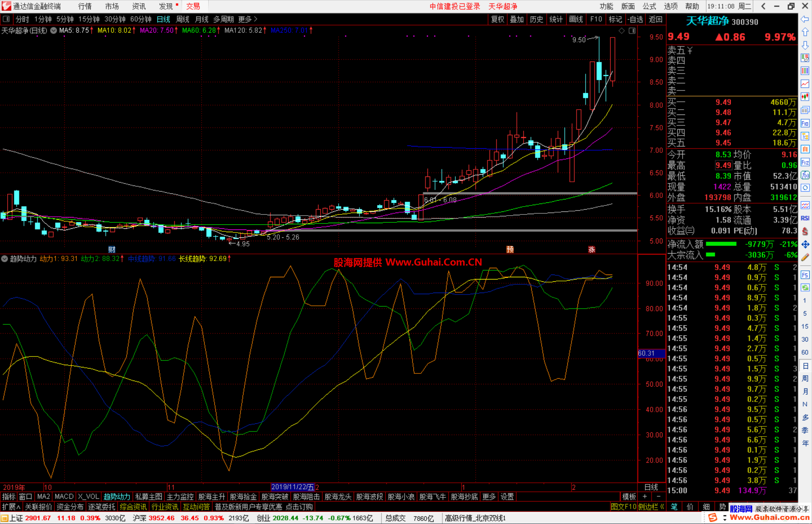Click the 复权 button
The height and width of the screenshot is (524, 812).
click(498, 19)
